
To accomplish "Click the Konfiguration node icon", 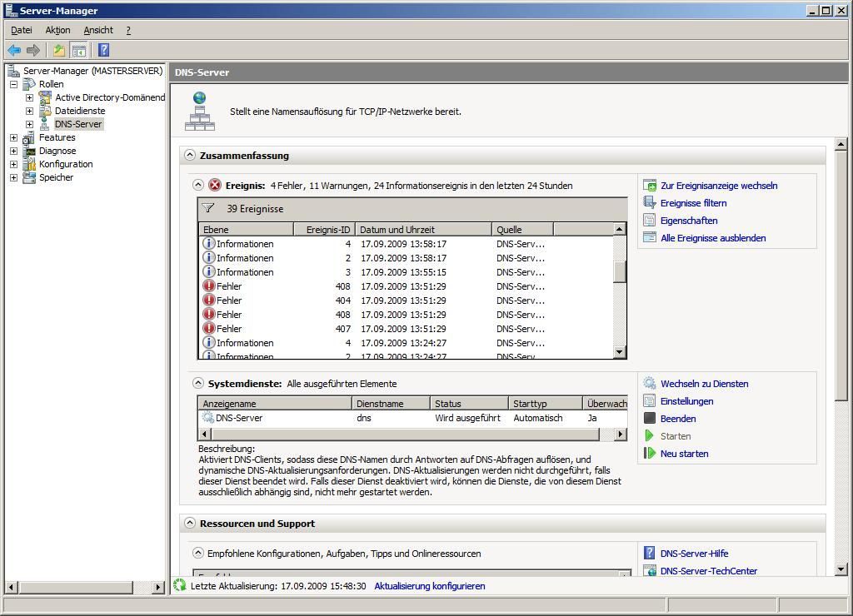I will click(29, 164).
